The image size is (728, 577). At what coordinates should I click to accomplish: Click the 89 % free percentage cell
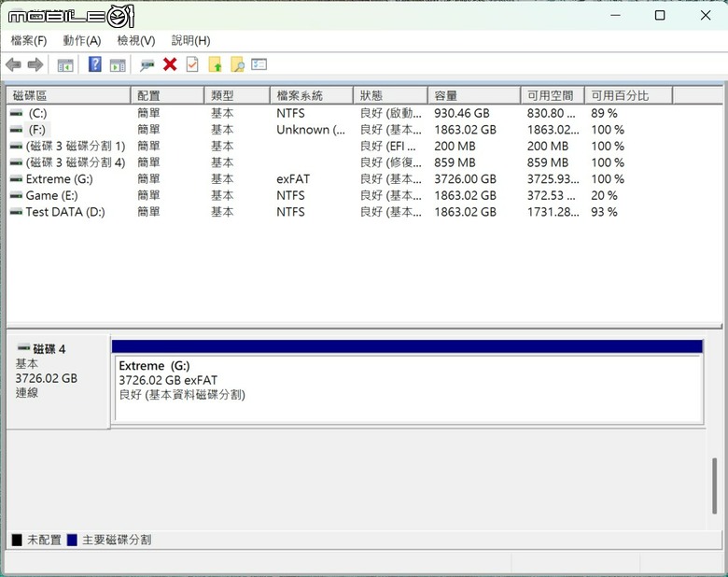[x=604, y=113]
